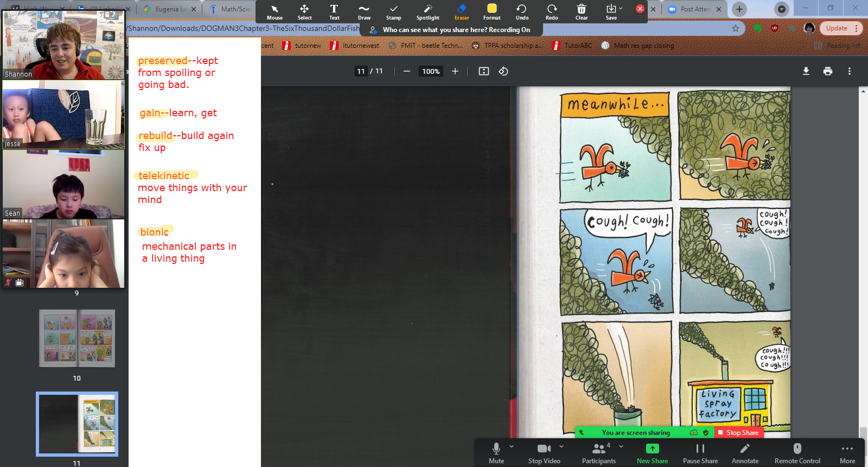
Task: Open the Reading list
Action: click(x=838, y=46)
